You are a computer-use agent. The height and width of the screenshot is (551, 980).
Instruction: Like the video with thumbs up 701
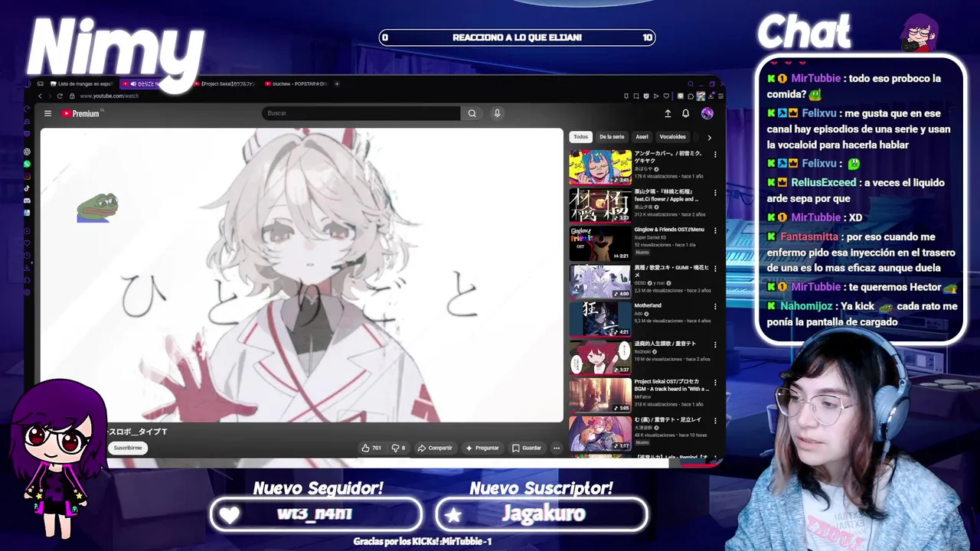point(371,448)
